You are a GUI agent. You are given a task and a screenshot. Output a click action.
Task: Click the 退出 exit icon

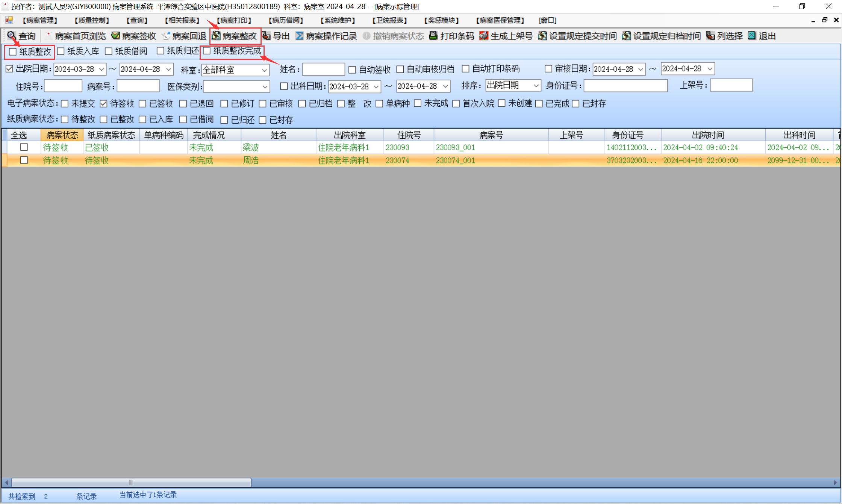coord(752,36)
